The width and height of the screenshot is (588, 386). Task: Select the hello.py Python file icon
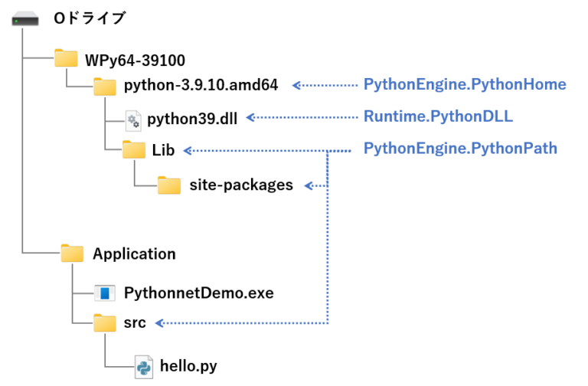tap(143, 366)
